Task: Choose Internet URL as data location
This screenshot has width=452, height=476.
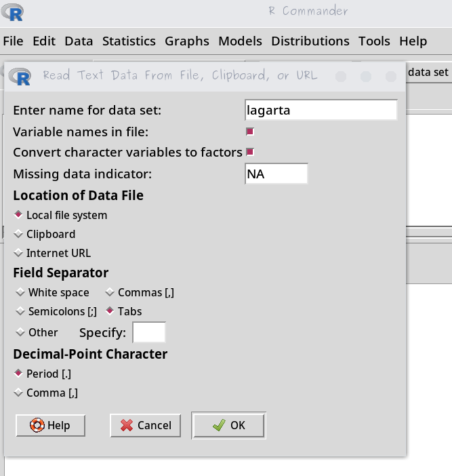Action: [x=19, y=253]
